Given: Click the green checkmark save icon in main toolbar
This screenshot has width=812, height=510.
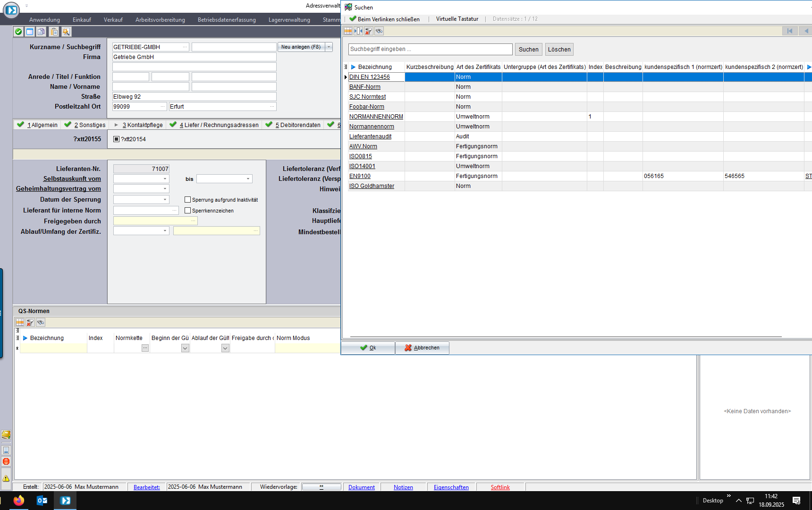Looking at the screenshot, I should [x=18, y=32].
